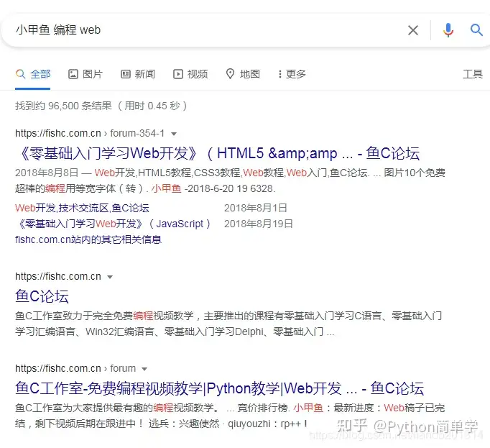
Task: Open the 新闻 tab
Action: click(x=138, y=74)
